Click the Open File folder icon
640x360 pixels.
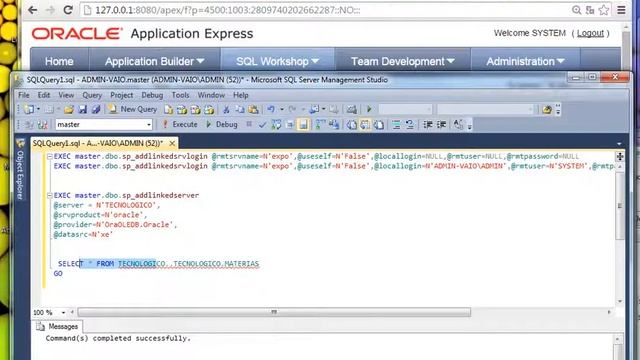coord(69,109)
